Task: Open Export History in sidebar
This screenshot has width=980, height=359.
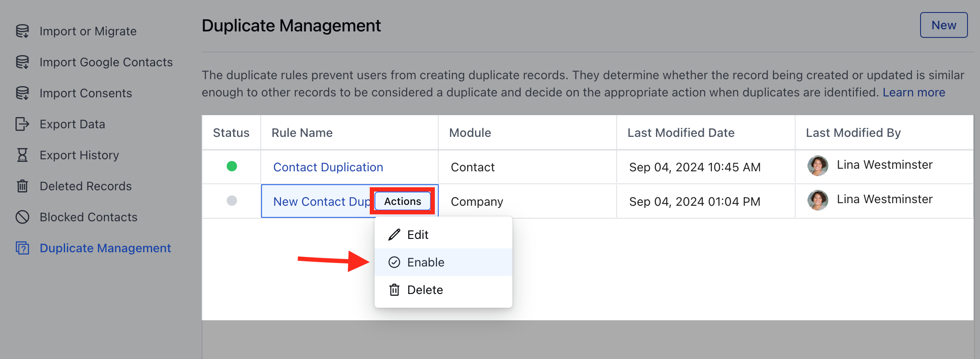Action: [x=79, y=155]
